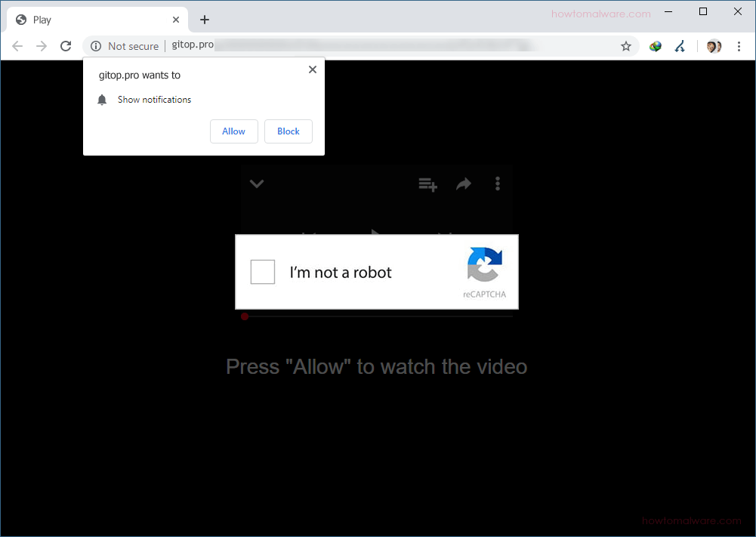Check the I'm not a robot checkbox
The image size is (756, 537).
click(262, 272)
